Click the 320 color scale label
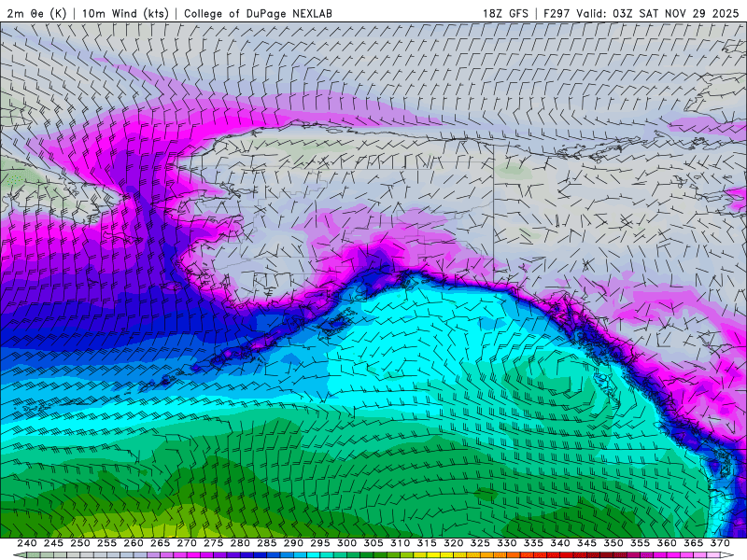This screenshot has height=560, width=747. pyautogui.click(x=454, y=543)
